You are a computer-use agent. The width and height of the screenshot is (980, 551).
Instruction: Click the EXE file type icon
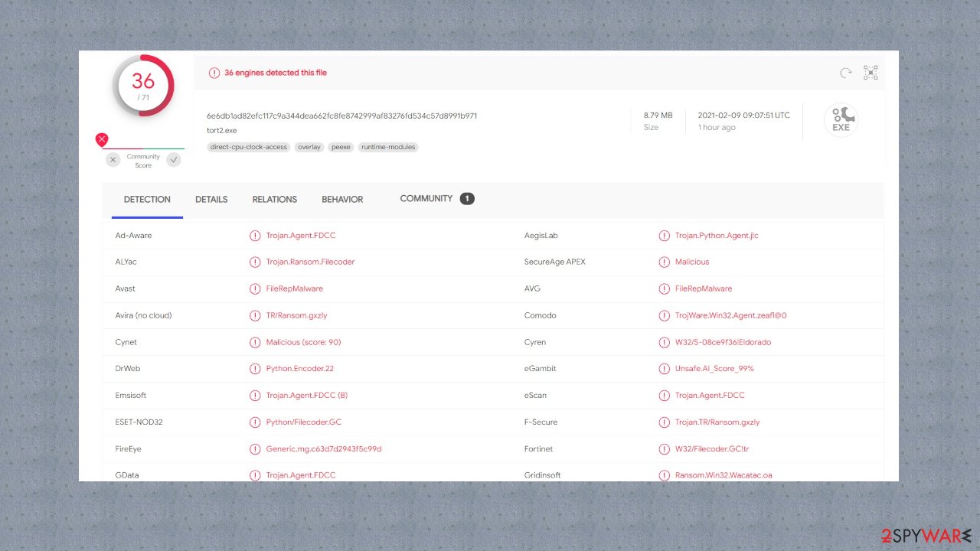tap(841, 120)
